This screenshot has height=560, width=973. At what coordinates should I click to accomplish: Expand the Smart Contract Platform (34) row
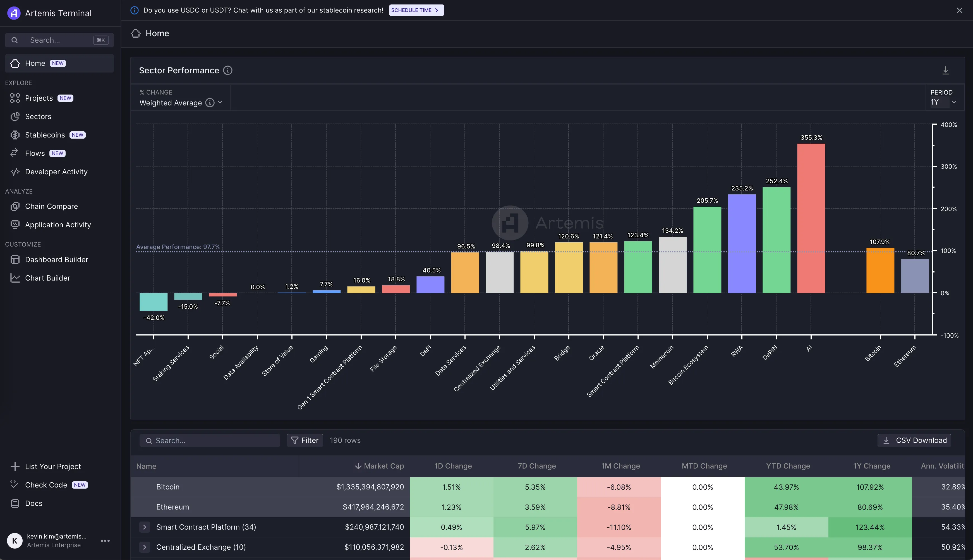144,527
